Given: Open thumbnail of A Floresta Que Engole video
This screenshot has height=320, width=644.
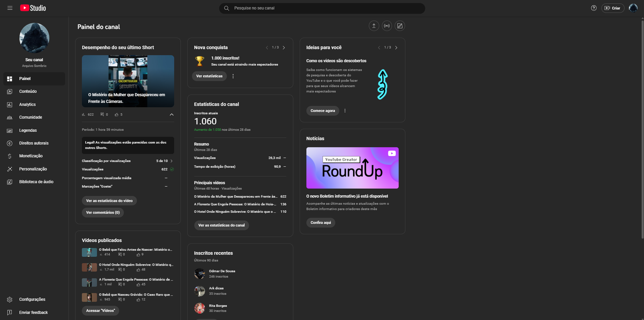Looking at the screenshot, I should (x=89, y=282).
